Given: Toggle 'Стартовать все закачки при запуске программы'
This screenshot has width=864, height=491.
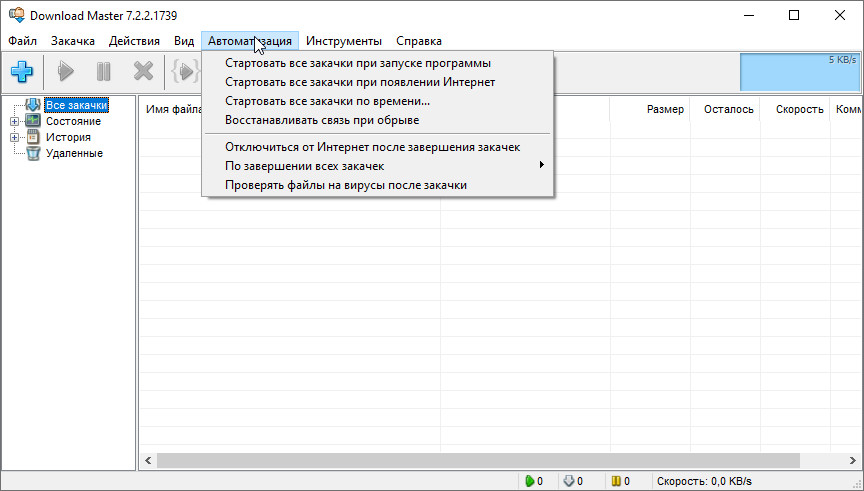Looking at the screenshot, I should click(x=357, y=64).
